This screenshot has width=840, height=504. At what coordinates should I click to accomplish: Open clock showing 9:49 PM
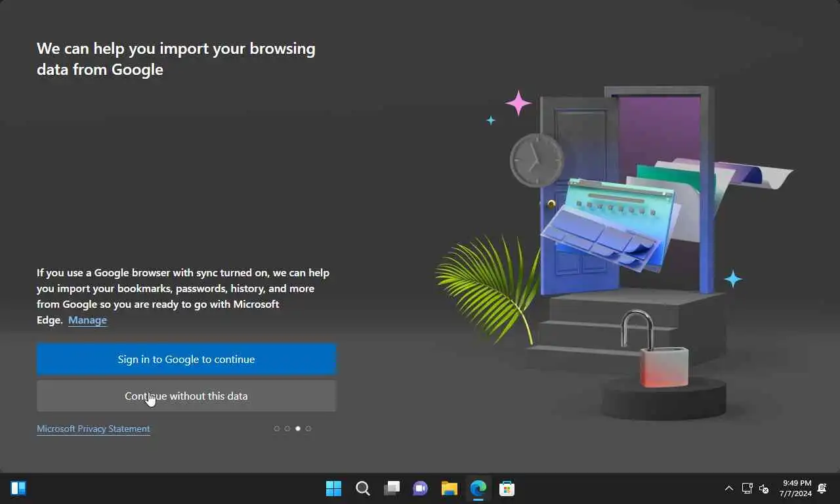796,488
